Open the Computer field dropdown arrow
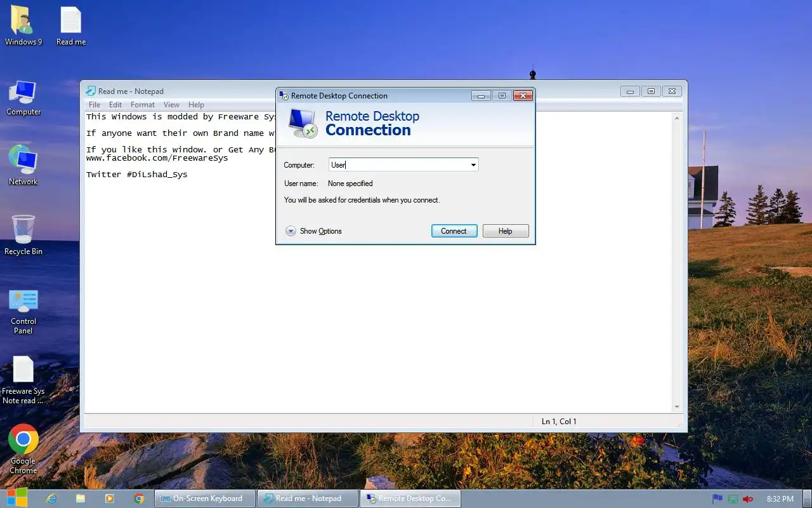Viewport: 812px width, 508px height. click(473, 165)
